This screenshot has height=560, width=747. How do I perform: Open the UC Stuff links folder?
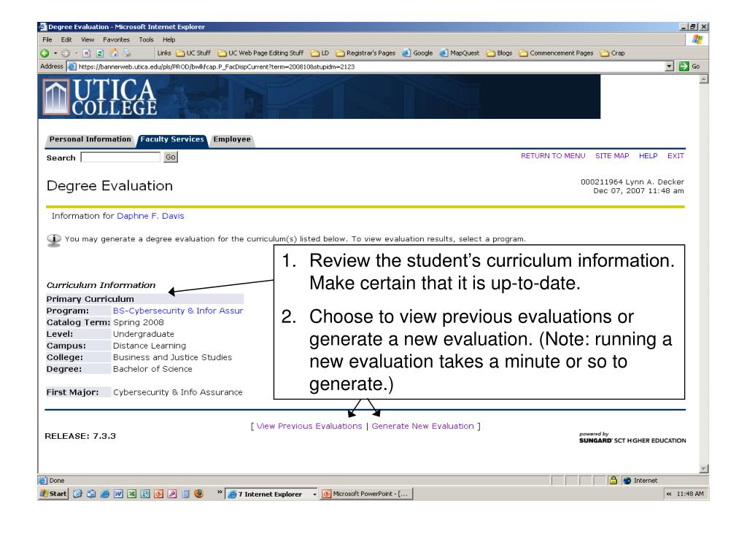(x=193, y=53)
